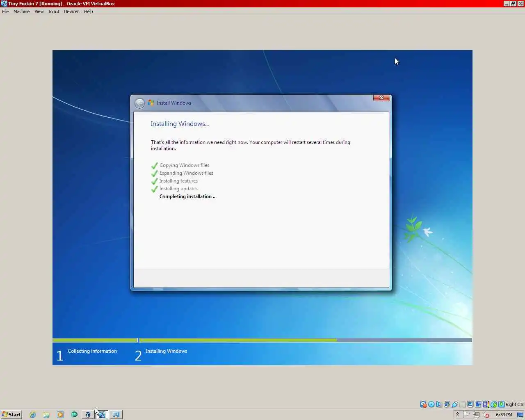The image size is (525, 420).
Task: Click the muted volume icon in tray
Action: (x=486, y=415)
